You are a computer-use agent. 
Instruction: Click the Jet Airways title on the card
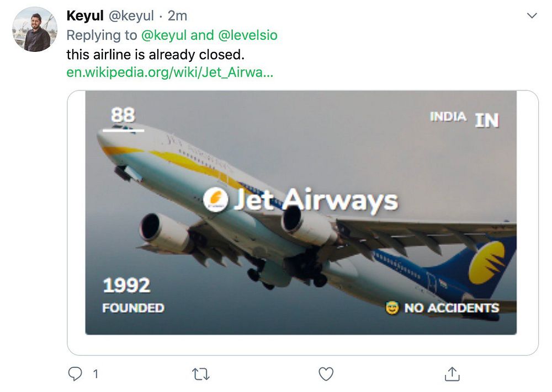316,200
